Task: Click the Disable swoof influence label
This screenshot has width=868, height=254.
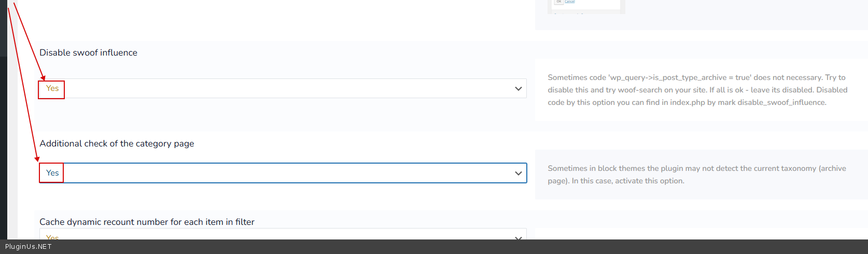Action: pos(88,53)
